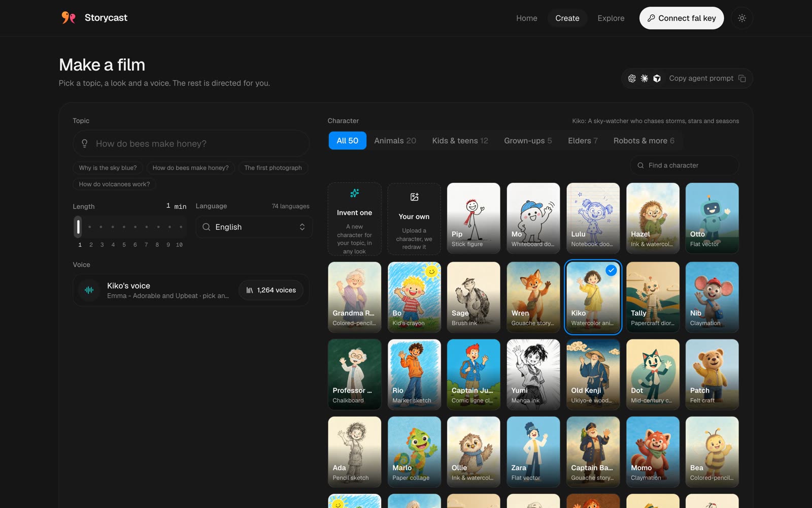Click the copy icon beside Copy agent prompt

pos(742,78)
